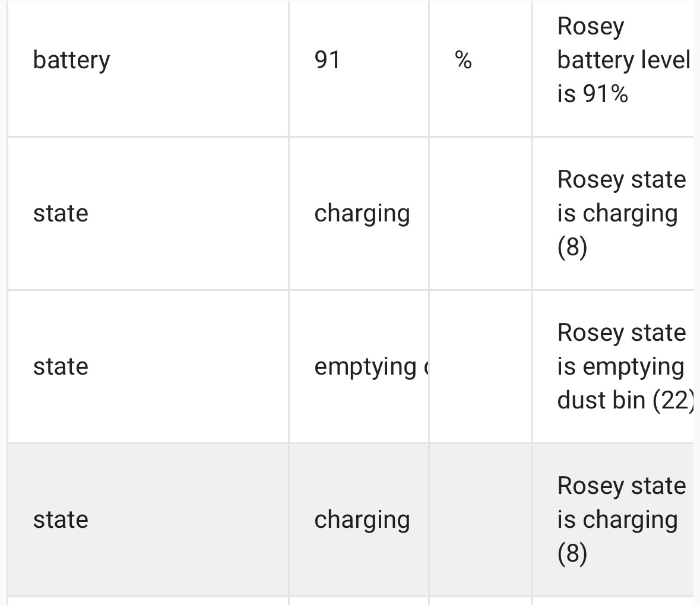The height and width of the screenshot is (605, 700).
Task: Click the word 'battery' in the top row
Action: pyautogui.click(x=71, y=61)
